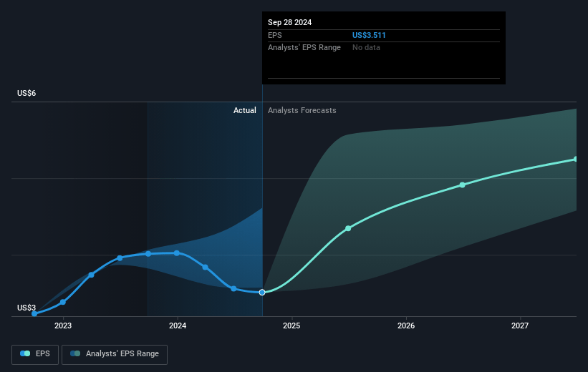
Task: Click the US$3.511 EPS value in tooltip
Action: tap(369, 35)
